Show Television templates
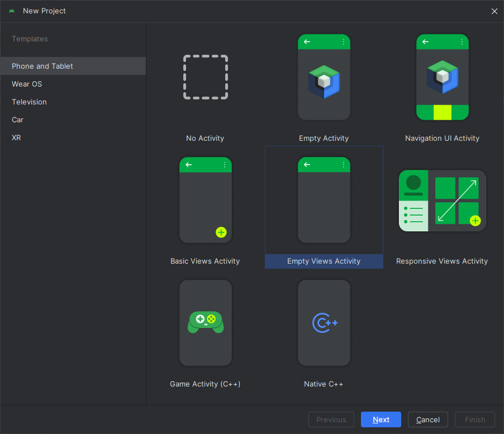Screen dimensions: 504x434 29,102
